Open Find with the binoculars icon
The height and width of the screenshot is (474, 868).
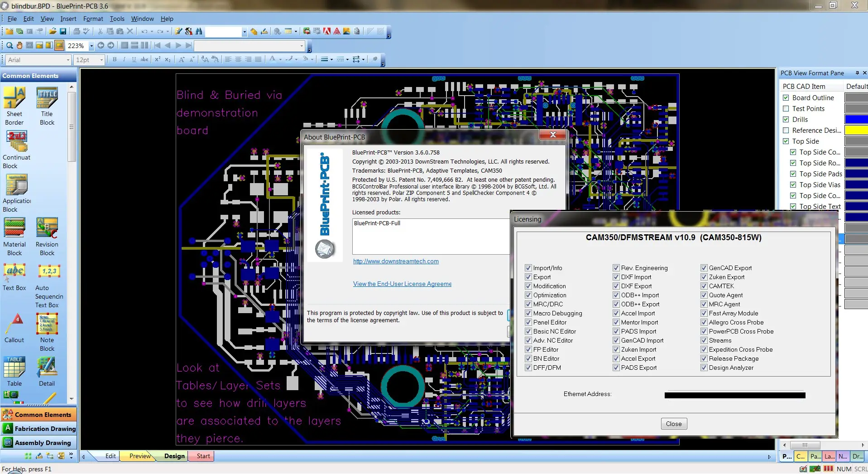(199, 31)
